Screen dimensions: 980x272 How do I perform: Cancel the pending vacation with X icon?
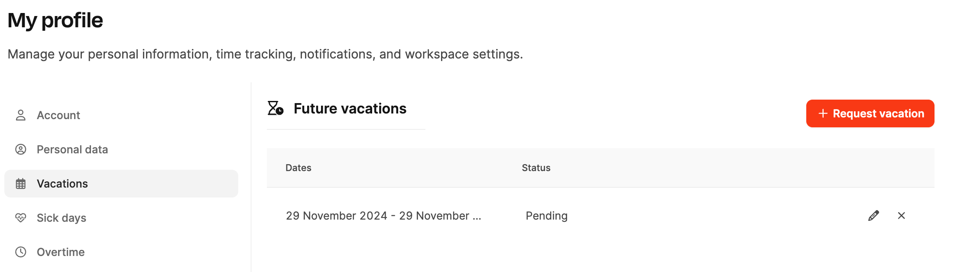(x=902, y=216)
